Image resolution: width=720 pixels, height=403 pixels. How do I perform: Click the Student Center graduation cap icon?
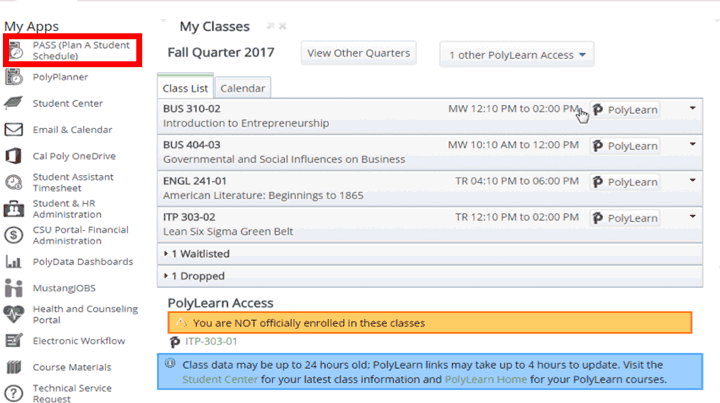click(x=13, y=103)
